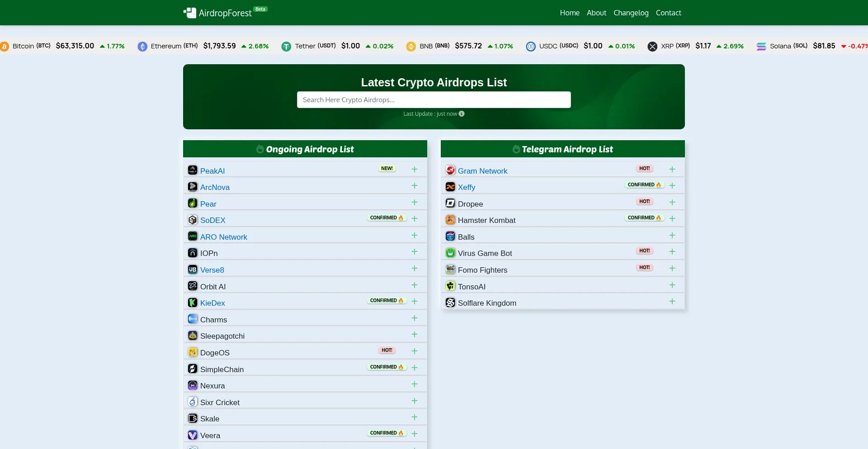This screenshot has height=449, width=868.
Task: Open the PeakAI project icon
Action: point(193,170)
